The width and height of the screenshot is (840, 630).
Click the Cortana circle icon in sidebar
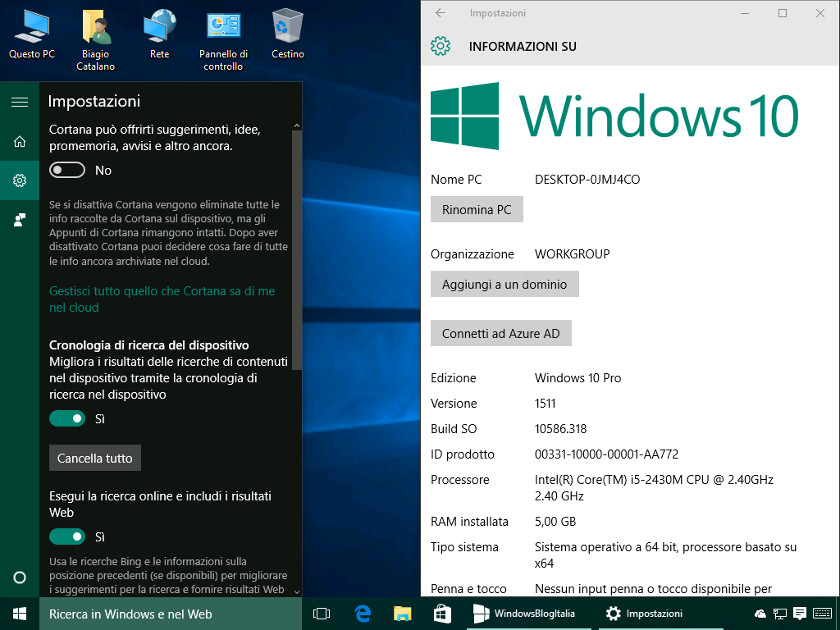pyautogui.click(x=20, y=577)
